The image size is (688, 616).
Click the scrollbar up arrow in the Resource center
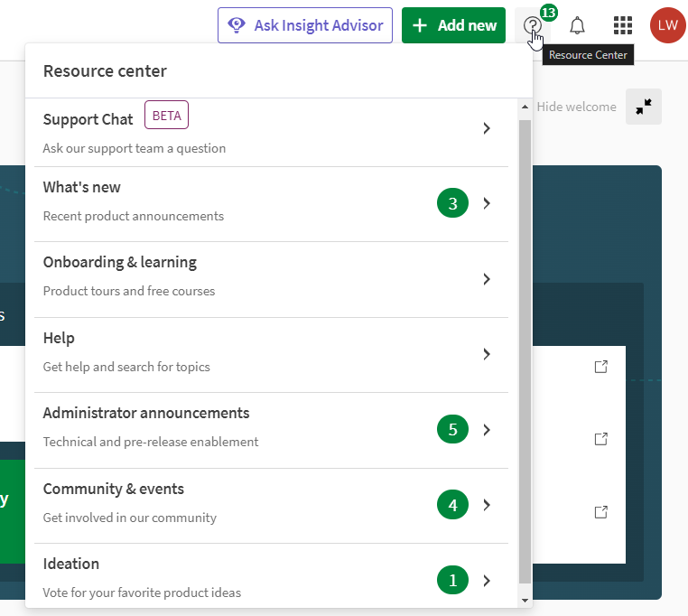(525, 107)
